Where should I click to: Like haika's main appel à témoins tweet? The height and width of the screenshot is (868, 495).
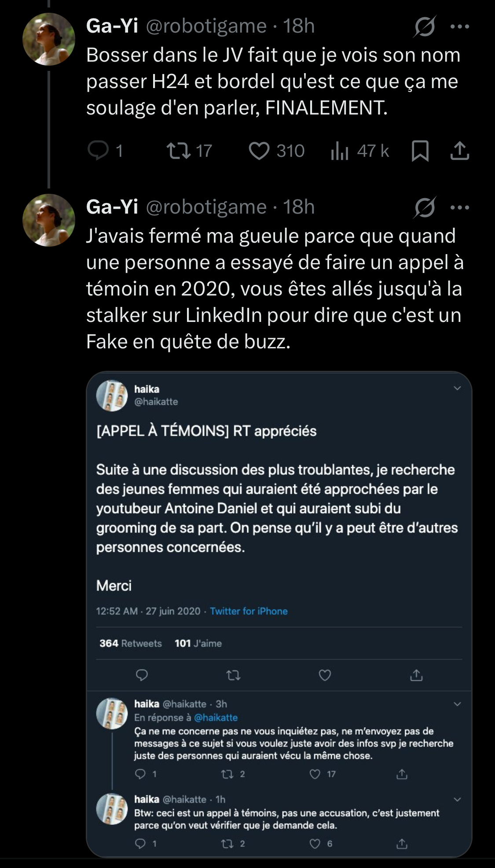pyautogui.click(x=325, y=675)
